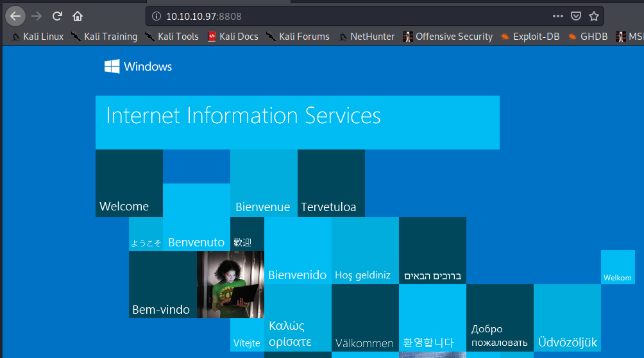Click the forward navigation arrow

[x=37, y=17]
